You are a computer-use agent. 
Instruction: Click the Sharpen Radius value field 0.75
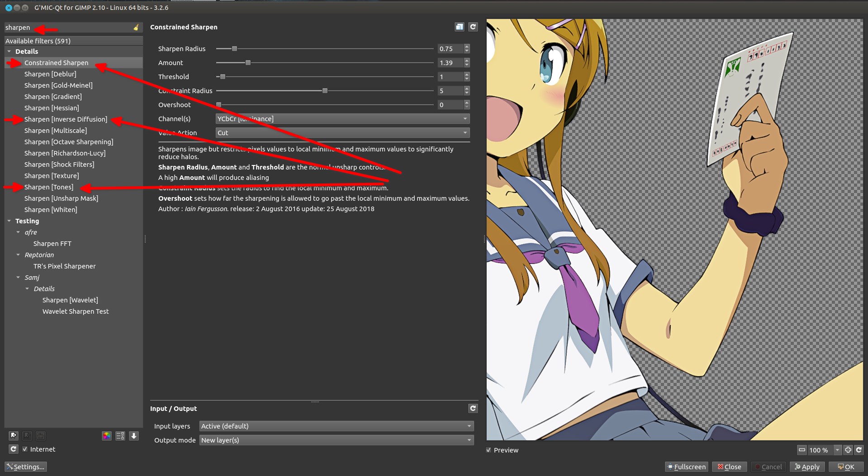pos(451,49)
